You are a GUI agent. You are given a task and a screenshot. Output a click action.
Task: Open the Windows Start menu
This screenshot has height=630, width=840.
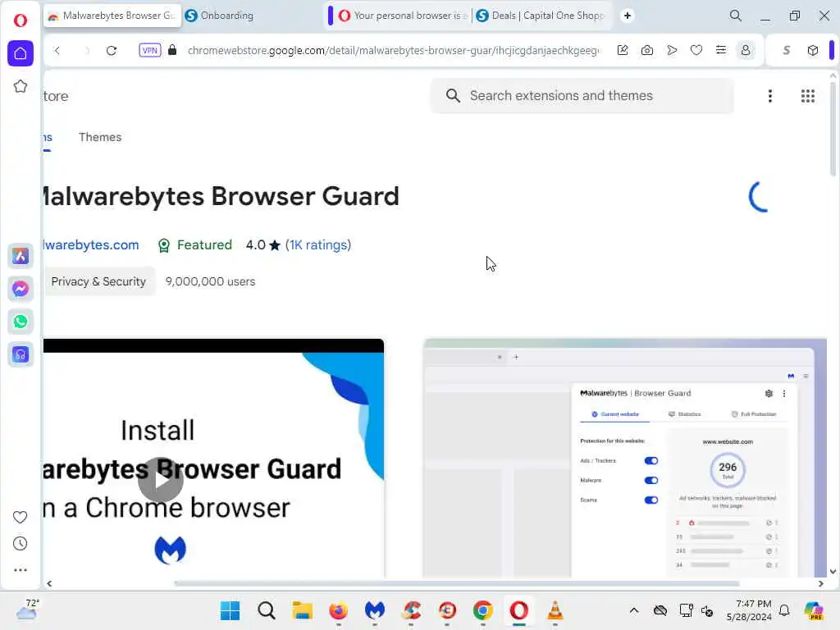coord(231,610)
